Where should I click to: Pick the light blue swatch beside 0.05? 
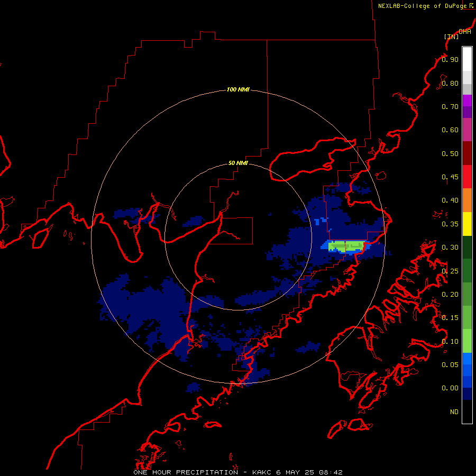pyautogui.click(x=467, y=359)
